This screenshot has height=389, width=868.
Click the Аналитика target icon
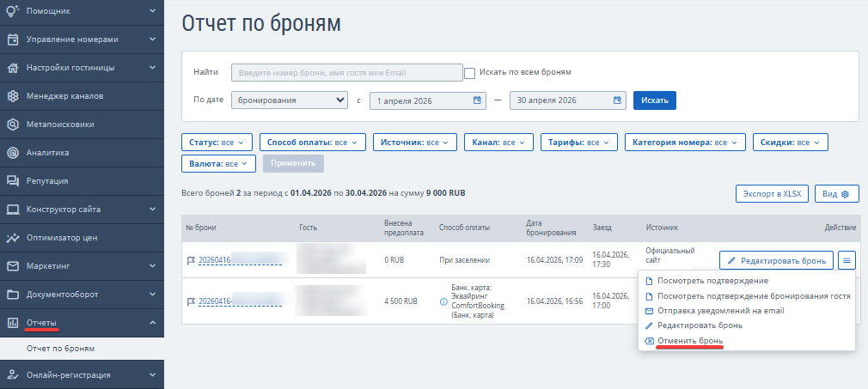13,153
